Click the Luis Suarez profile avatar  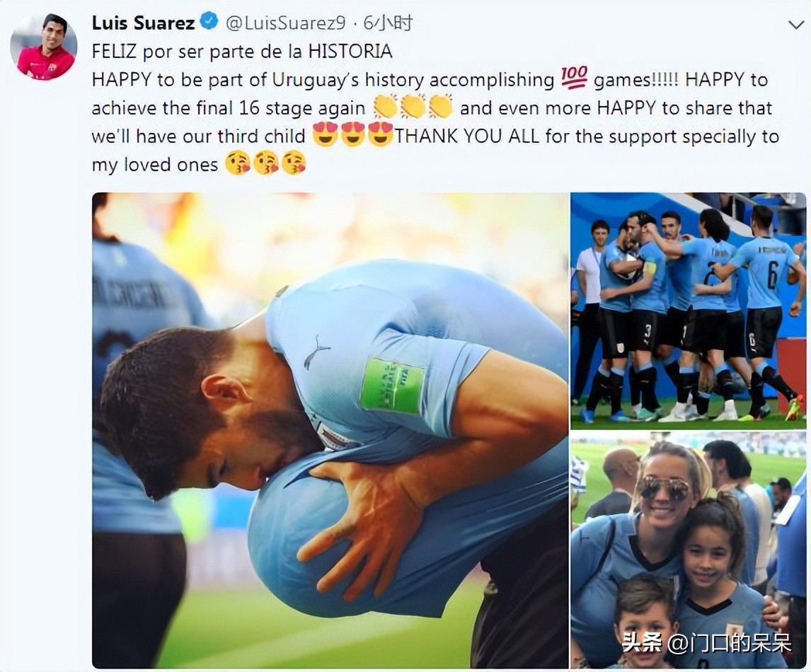[x=44, y=47]
